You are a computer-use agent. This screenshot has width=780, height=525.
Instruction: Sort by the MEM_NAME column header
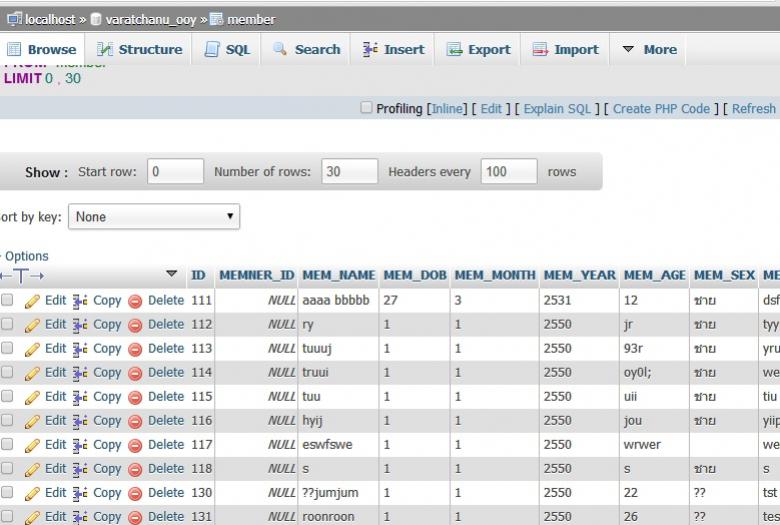tap(339, 275)
